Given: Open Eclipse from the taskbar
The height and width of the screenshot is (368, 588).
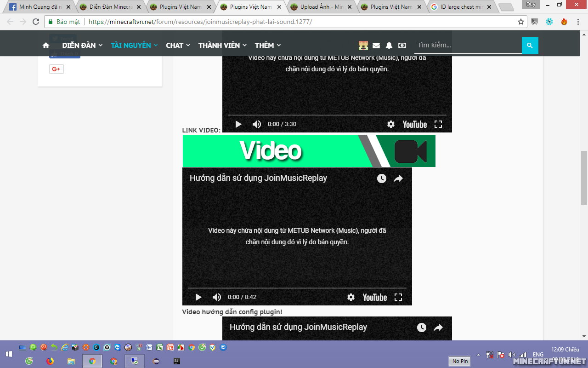Looking at the screenshot, I should click(x=157, y=361).
